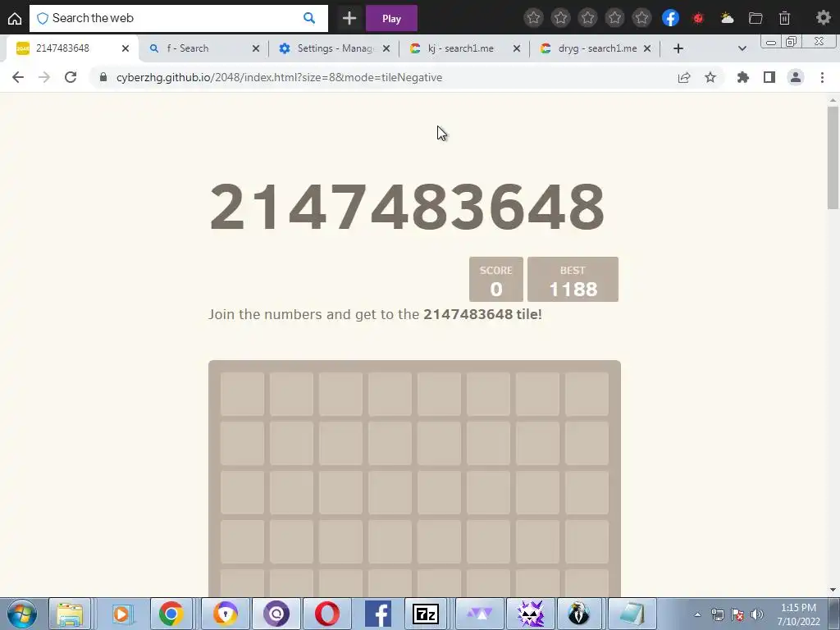Screen dimensions: 840x630
Task: Click the 2147483648 game title heading
Action: (407, 206)
